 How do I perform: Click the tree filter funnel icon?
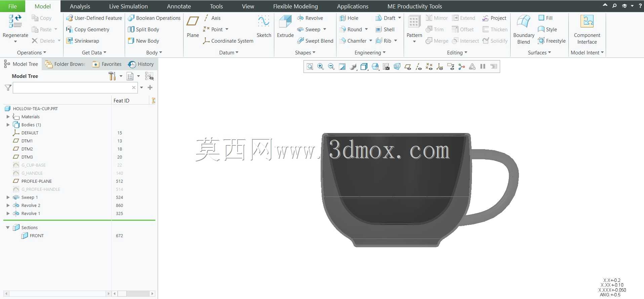pyautogui.click(x=8, y=88)
